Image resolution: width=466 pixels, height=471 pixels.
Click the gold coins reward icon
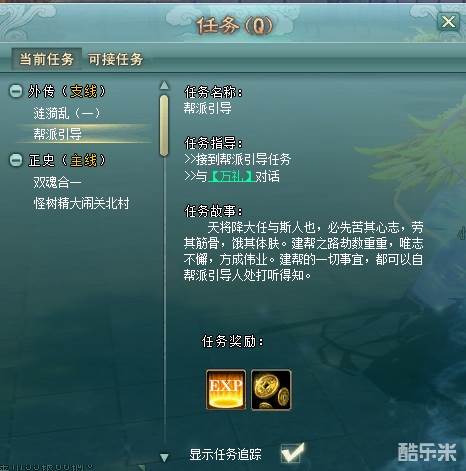[271, 389]
